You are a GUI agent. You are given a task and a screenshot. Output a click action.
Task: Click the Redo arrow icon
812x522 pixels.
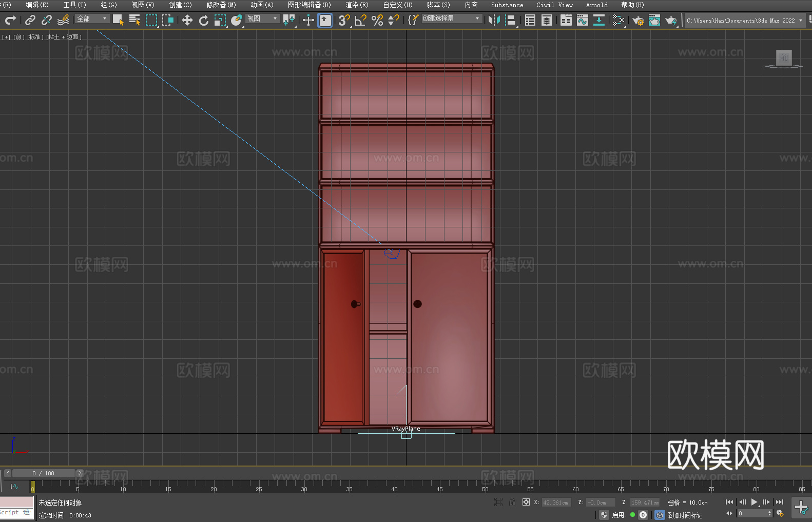click(x=10, y=20)
